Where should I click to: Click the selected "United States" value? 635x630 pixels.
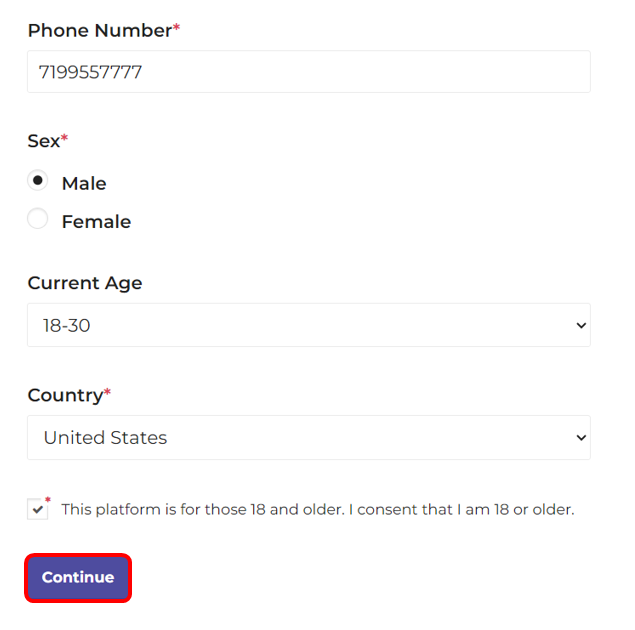pos(105,438)
